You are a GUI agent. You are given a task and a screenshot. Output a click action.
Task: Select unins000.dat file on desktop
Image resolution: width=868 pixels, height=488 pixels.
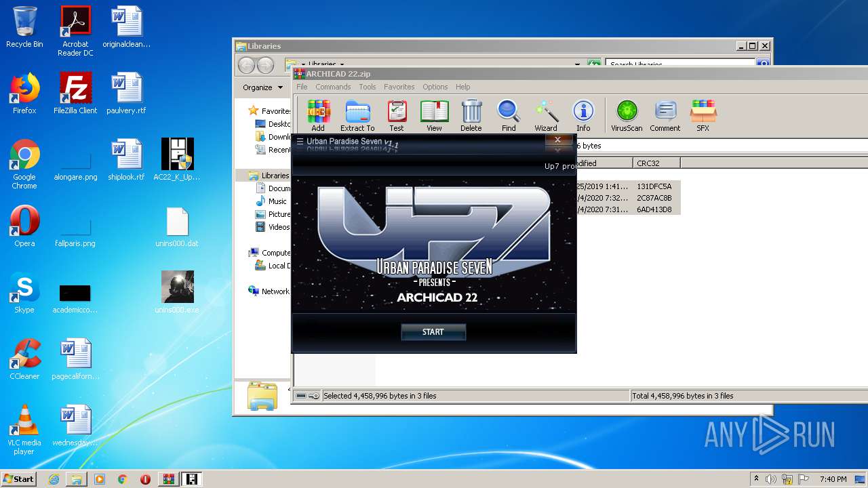[x=177, y=226]
